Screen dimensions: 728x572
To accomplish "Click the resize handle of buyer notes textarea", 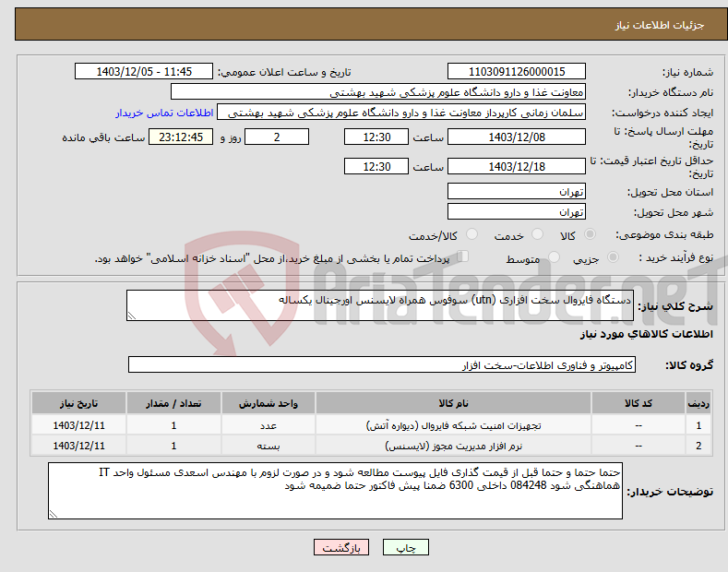I will (54, 514).
